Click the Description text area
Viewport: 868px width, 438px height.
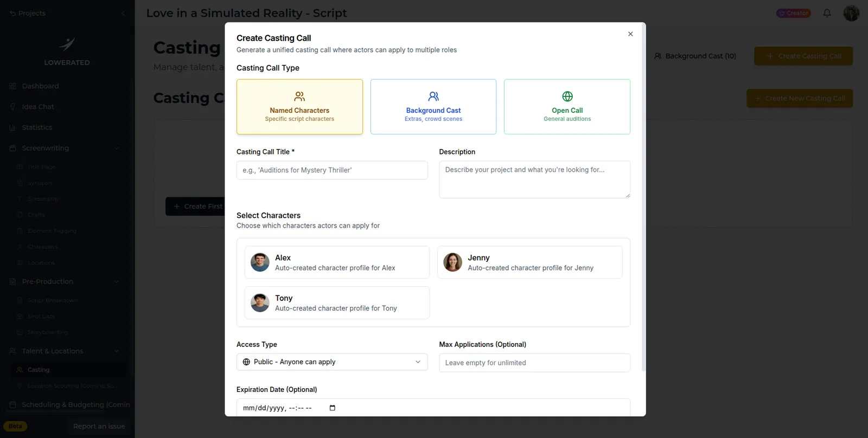point(534,179)
